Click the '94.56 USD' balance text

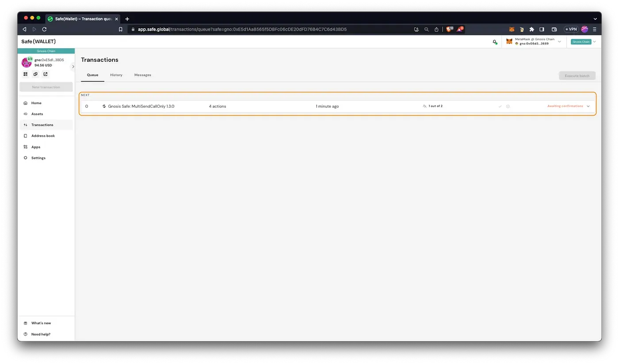click(x=43, y=65)
